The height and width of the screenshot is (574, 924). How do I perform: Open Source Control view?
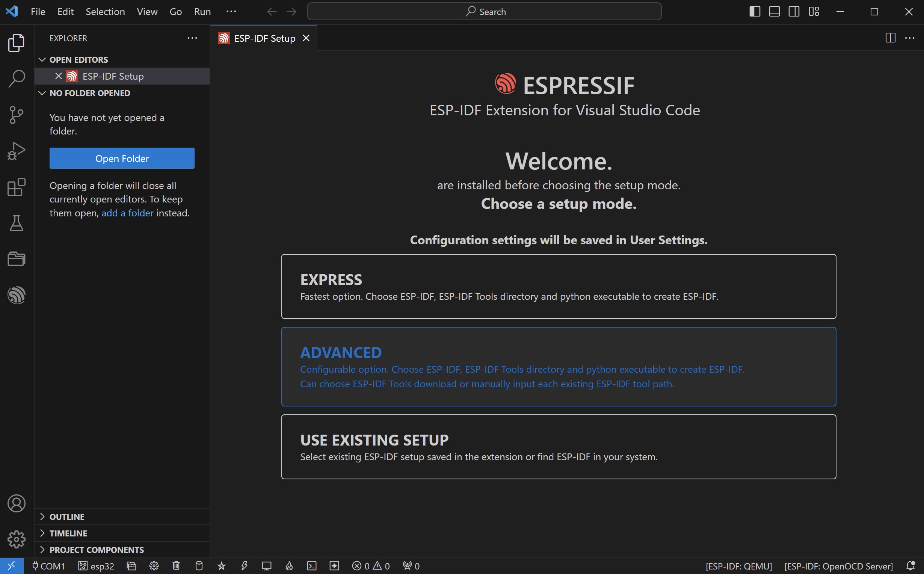(16, 114)
